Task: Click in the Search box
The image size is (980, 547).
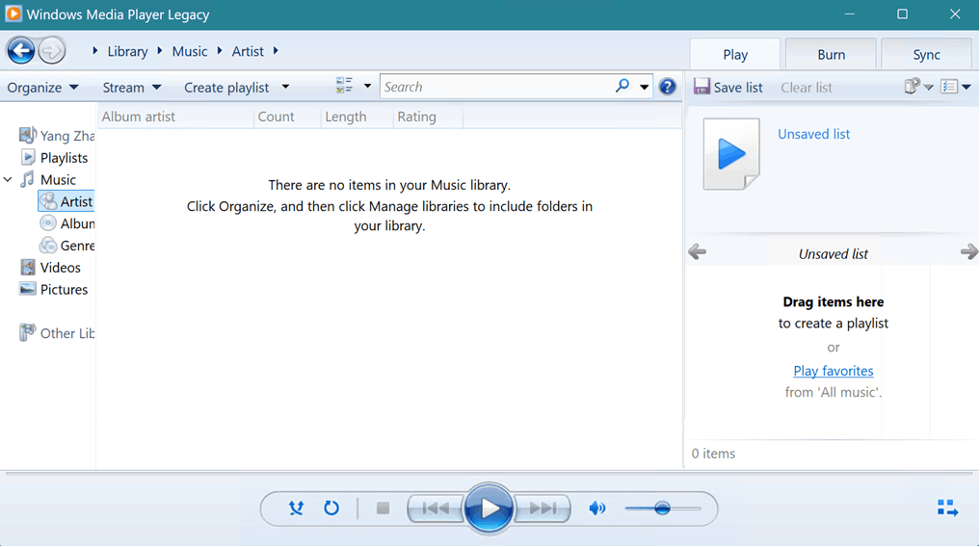Action: click(497, 86)
